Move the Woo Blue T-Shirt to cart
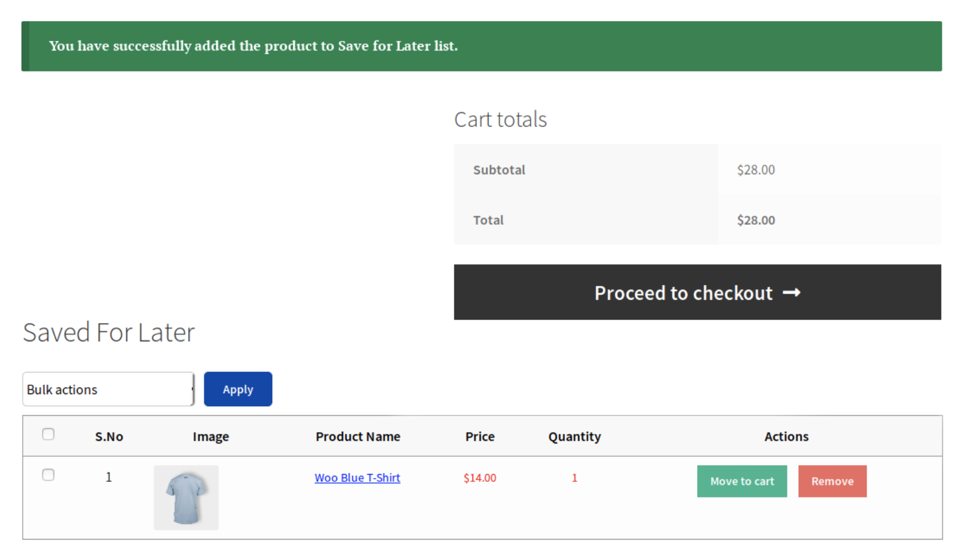The height and width of the screenshot is (560, 958). (742, 481)
